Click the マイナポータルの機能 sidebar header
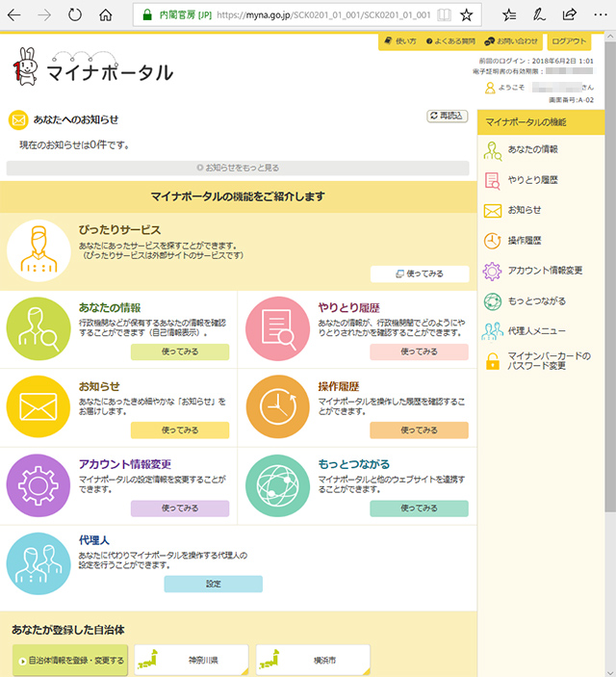This screenshot has height=677, width=616. pos(541,122)
